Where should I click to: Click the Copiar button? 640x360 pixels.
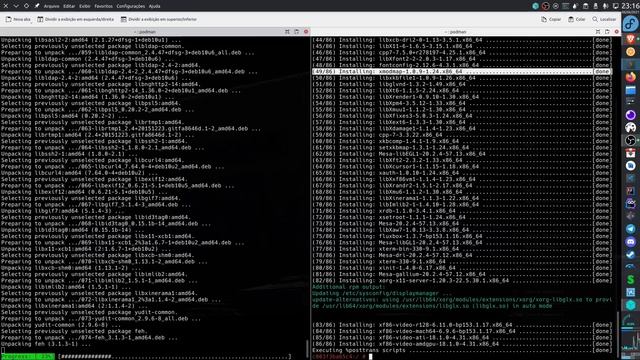(x=551, y=19)
